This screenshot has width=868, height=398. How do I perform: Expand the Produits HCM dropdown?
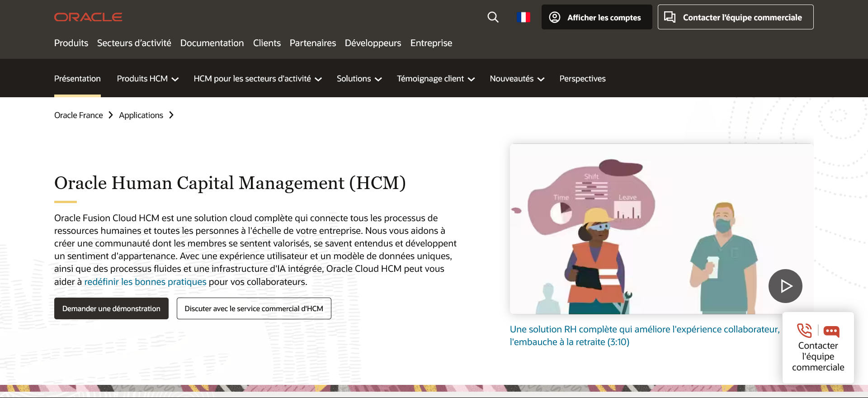(148, 79)
